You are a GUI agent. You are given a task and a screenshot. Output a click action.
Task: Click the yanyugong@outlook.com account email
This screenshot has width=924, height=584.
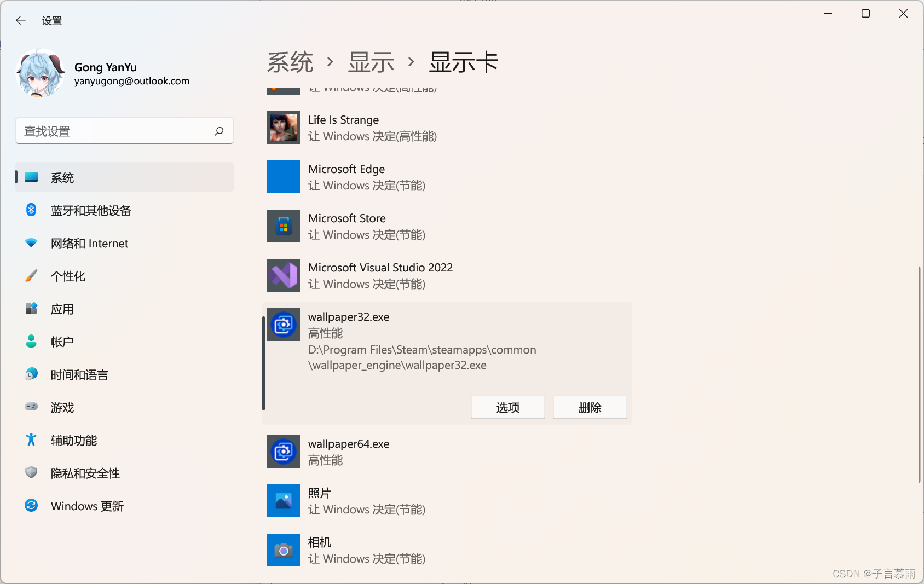pyautogui.click(x=132, y=81)
